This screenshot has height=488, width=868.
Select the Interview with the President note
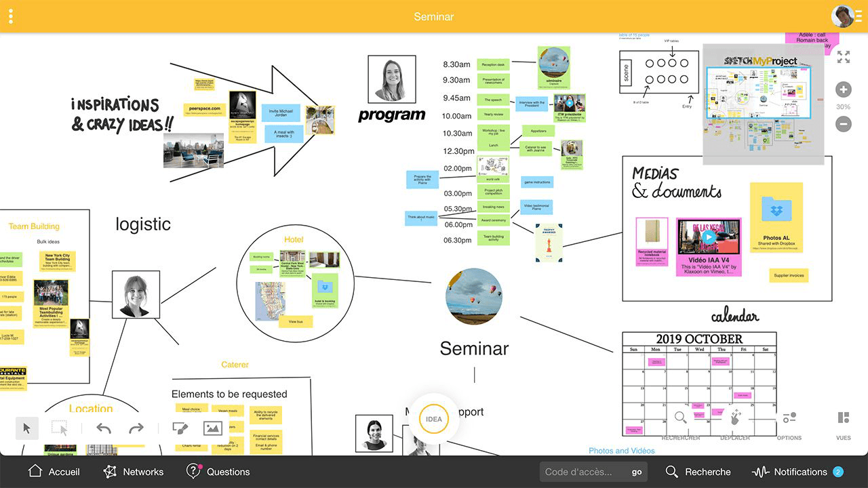[x=532, y=104]
